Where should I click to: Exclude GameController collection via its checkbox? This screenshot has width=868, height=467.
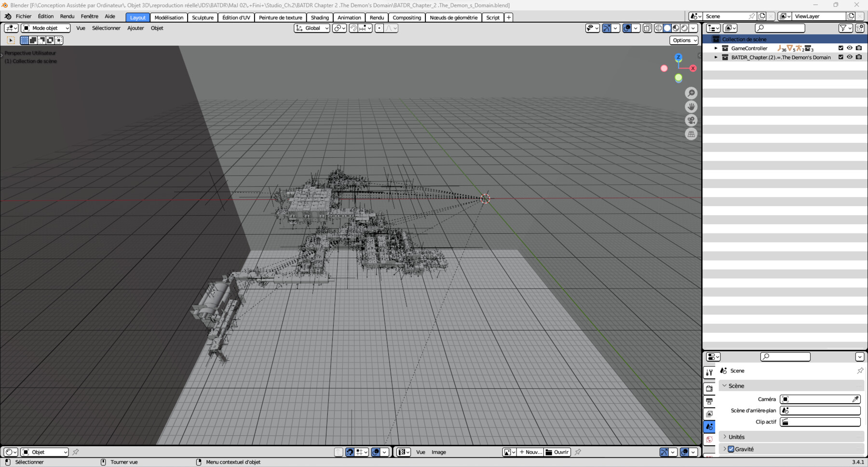tap(841, 48)
